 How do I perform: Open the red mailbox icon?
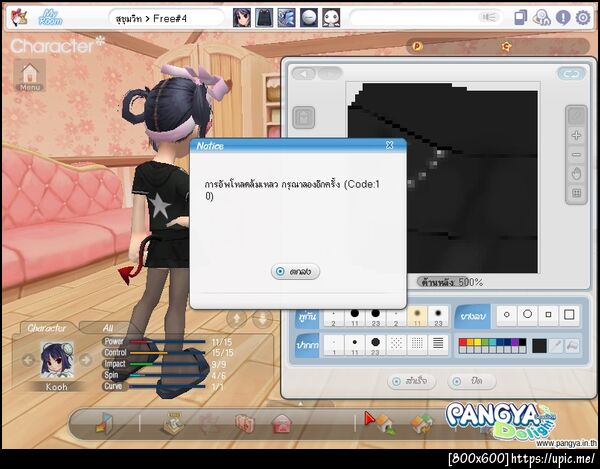(x=282, y=424)
